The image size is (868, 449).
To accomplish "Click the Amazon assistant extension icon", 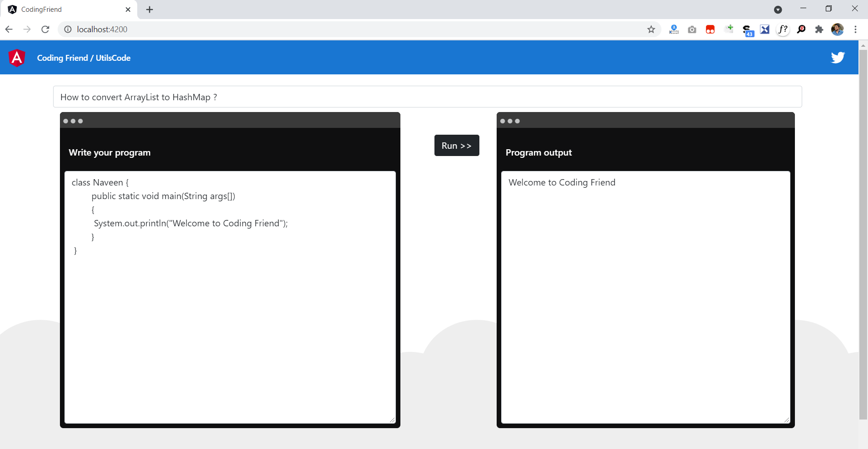I will [674, 29].
